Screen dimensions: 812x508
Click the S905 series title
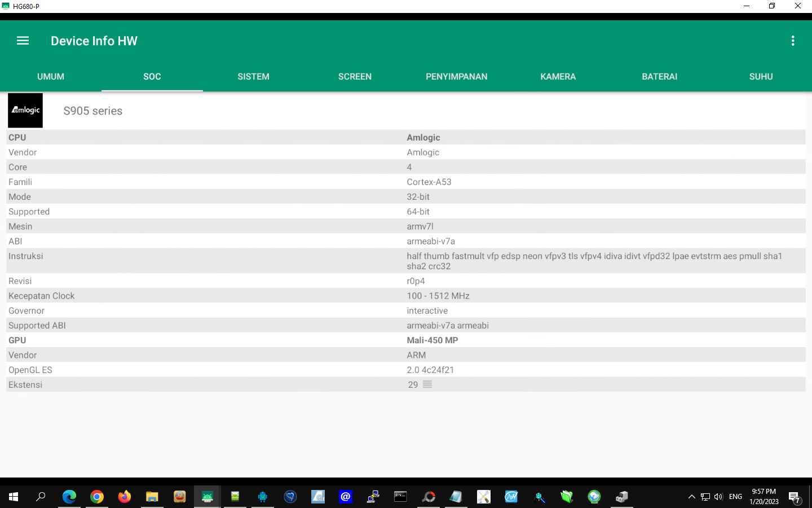pos(93,111)
